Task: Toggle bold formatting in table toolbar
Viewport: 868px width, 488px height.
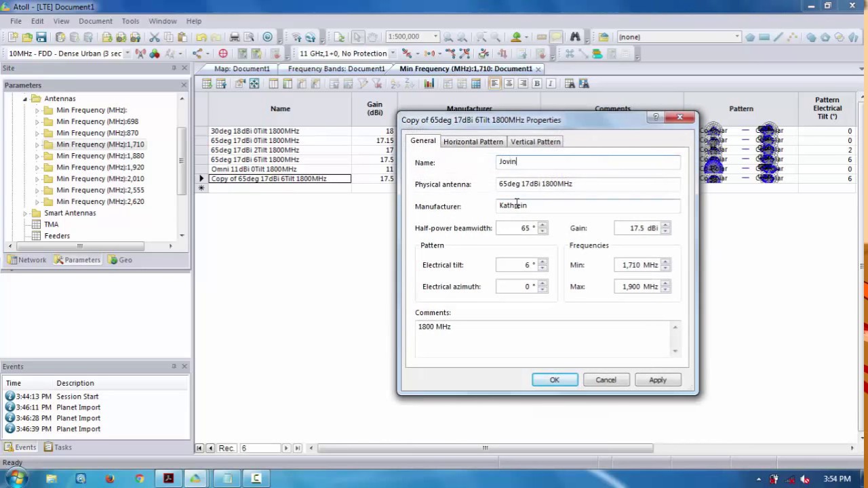Action: click(536, 83)
